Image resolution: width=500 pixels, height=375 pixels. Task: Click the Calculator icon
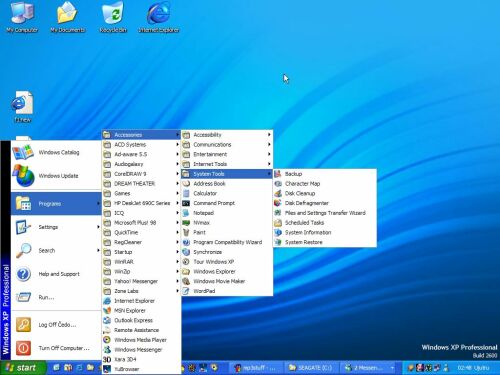coord(186,193)
